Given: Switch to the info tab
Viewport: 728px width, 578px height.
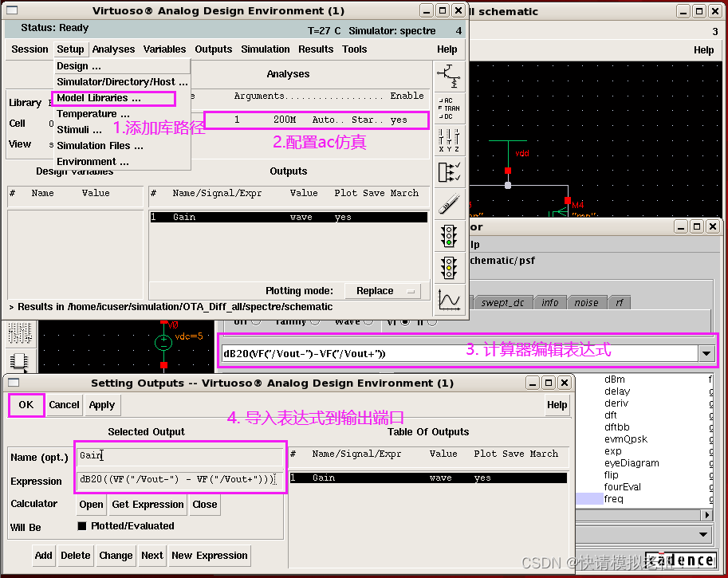Looking at the screenshot, I should [x=549, y=303].
